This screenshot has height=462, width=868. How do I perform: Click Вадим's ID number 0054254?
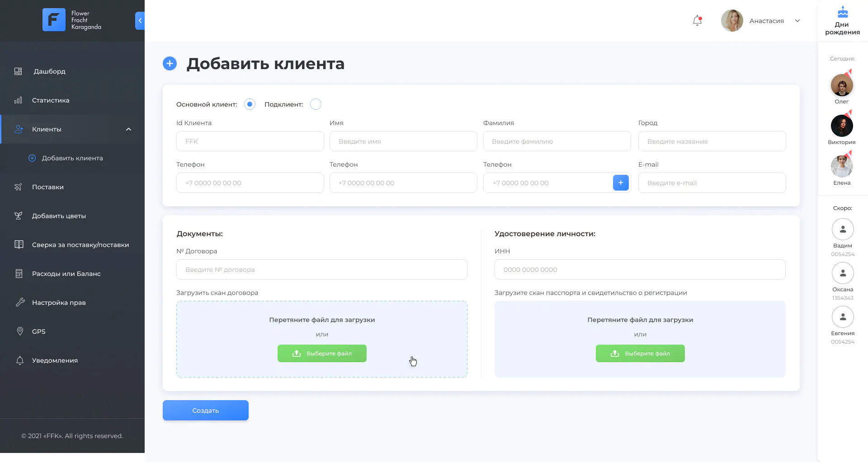coord(843,254)
